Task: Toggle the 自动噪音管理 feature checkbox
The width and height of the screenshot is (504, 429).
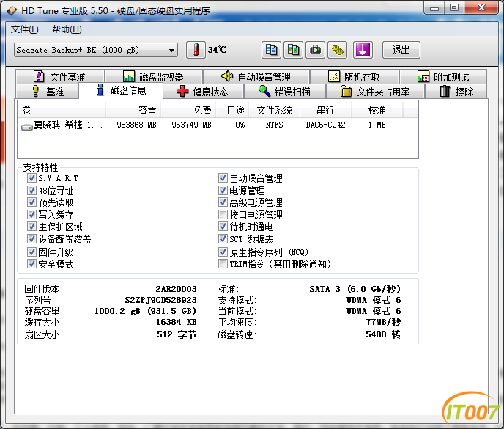Action: pos(223,178)
